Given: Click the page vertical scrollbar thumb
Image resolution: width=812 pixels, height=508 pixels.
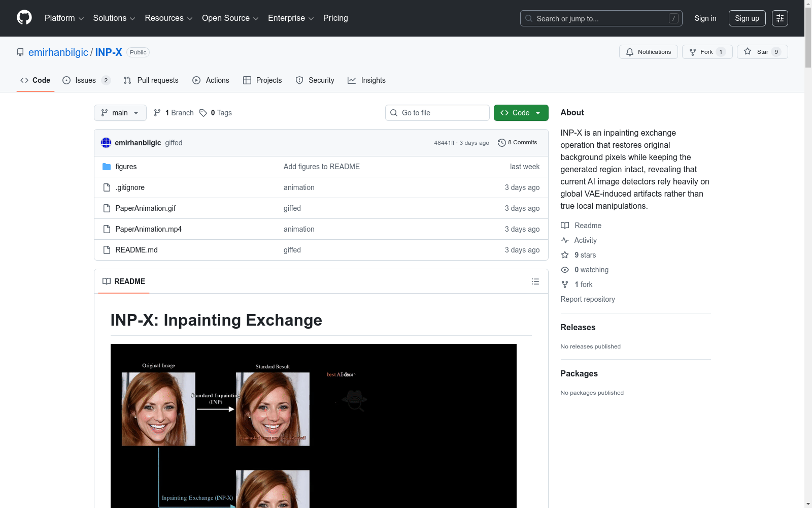Looking at the screenshot, I should [x=808, y=38].
